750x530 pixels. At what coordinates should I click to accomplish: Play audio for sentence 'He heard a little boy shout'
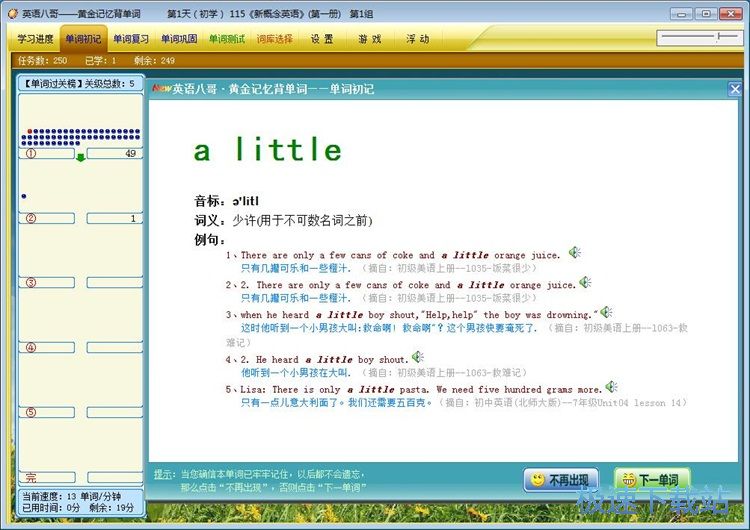point(418,356)
